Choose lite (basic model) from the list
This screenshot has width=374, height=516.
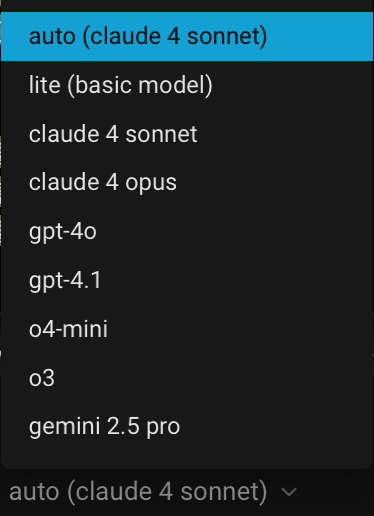click(x=187, y=85)
